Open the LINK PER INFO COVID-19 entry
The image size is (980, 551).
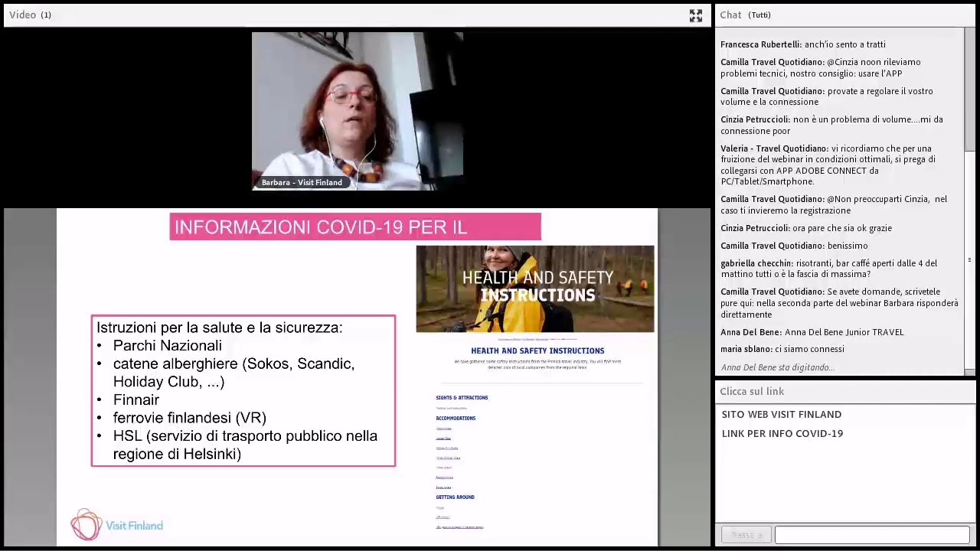click(x=782, y=433)
